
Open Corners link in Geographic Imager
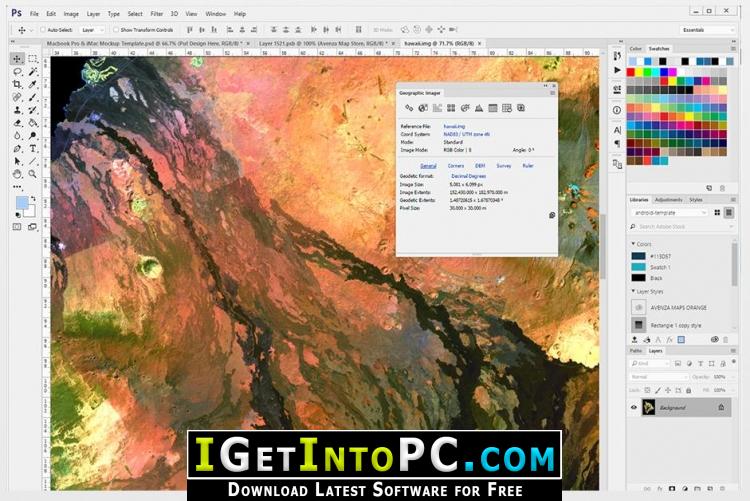click(456, 166)
